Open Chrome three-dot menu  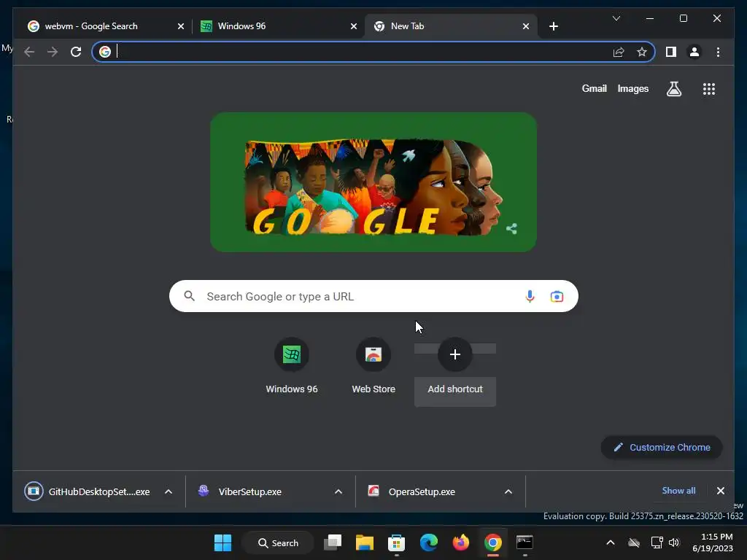718,52
